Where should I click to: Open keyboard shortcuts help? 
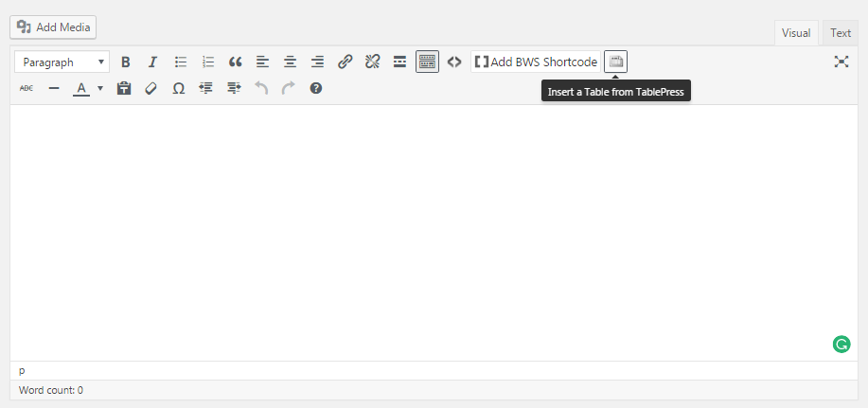point(315,88)
